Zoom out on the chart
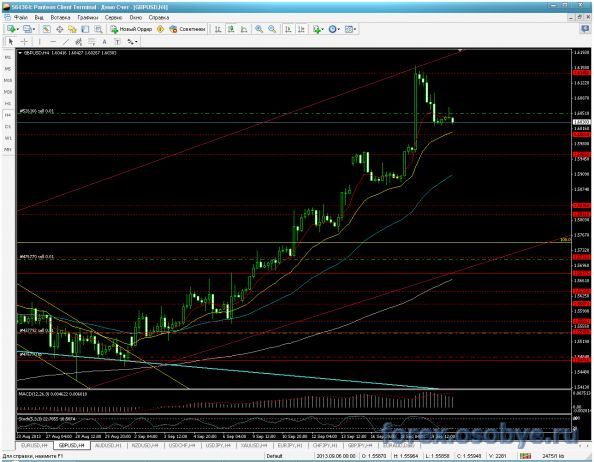Screen dimensions: 594x462 point(272,29)
